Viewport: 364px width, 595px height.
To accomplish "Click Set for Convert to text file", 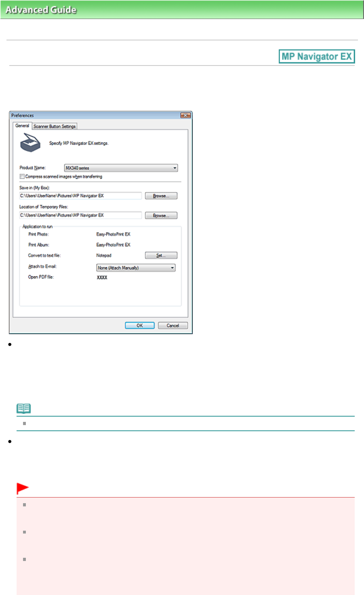I will 161,255.
